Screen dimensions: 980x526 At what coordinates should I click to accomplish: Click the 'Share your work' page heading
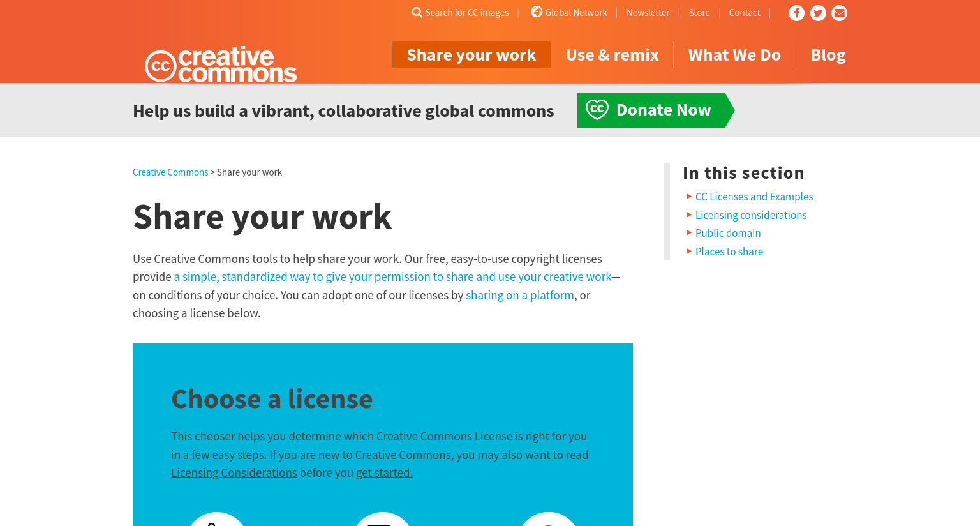pyautogui.click(x=262, y=217)
